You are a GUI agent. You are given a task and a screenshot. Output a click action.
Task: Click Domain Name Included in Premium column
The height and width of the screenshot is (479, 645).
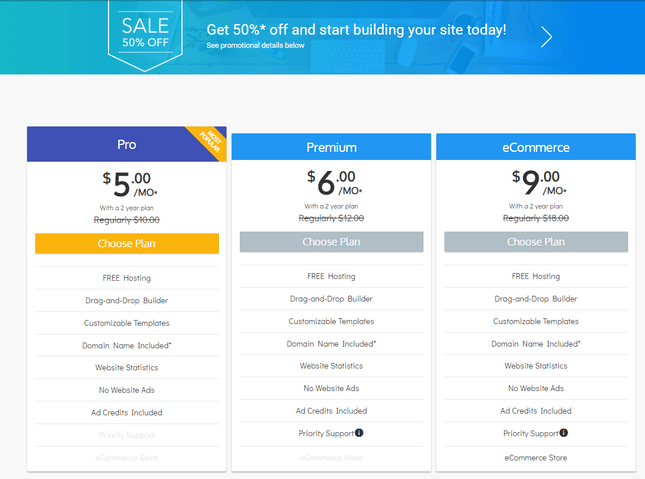(x=332, y=344)
